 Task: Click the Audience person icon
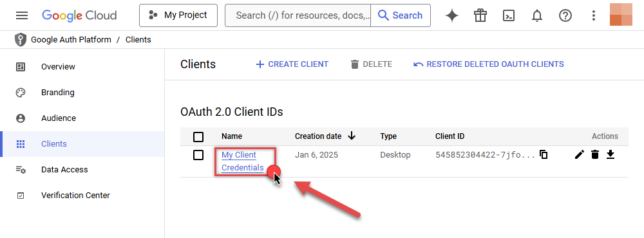coord(21,118)
